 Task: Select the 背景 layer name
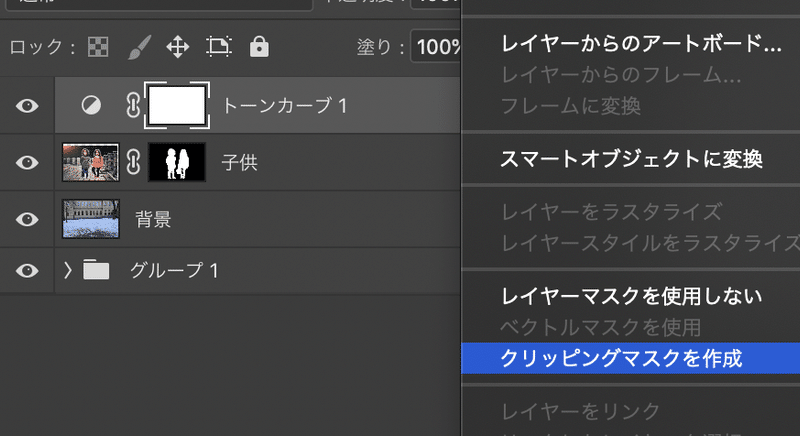(153, 219)
